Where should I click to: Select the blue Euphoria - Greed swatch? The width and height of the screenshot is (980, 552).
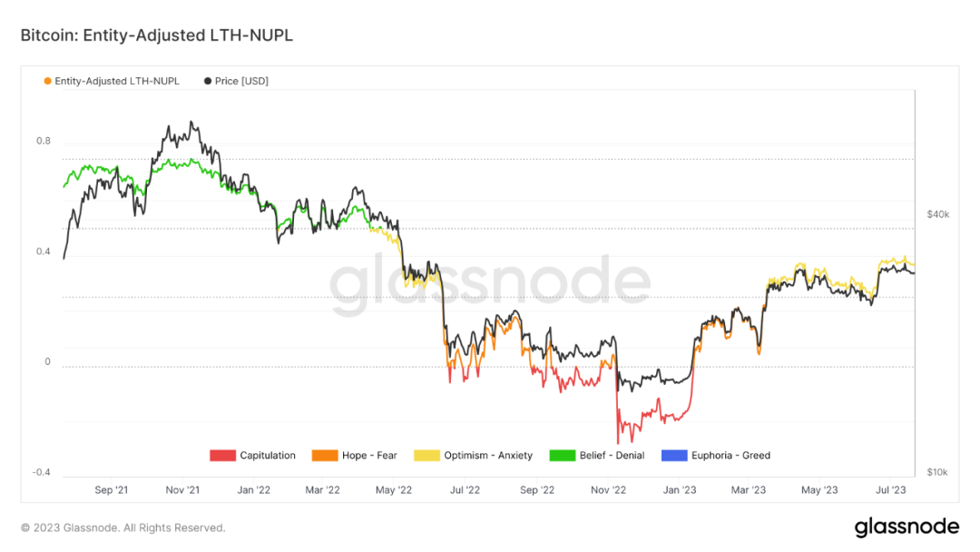673,455
